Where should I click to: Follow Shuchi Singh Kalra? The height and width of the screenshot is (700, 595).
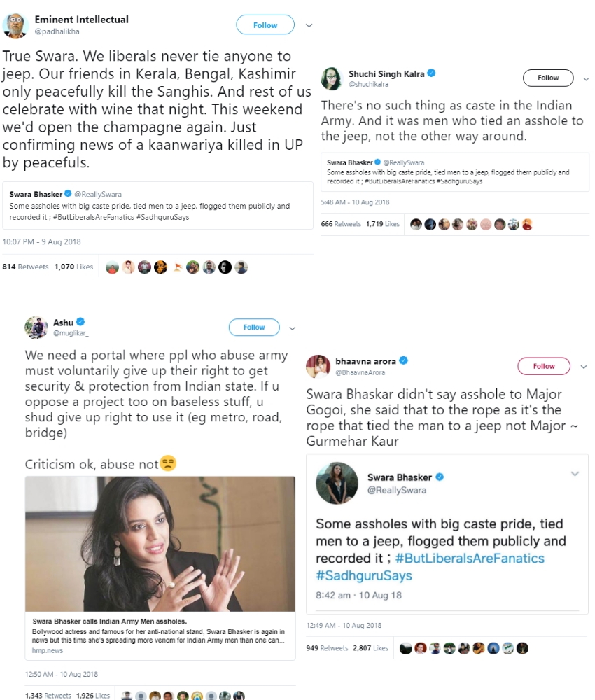point(548,78)
